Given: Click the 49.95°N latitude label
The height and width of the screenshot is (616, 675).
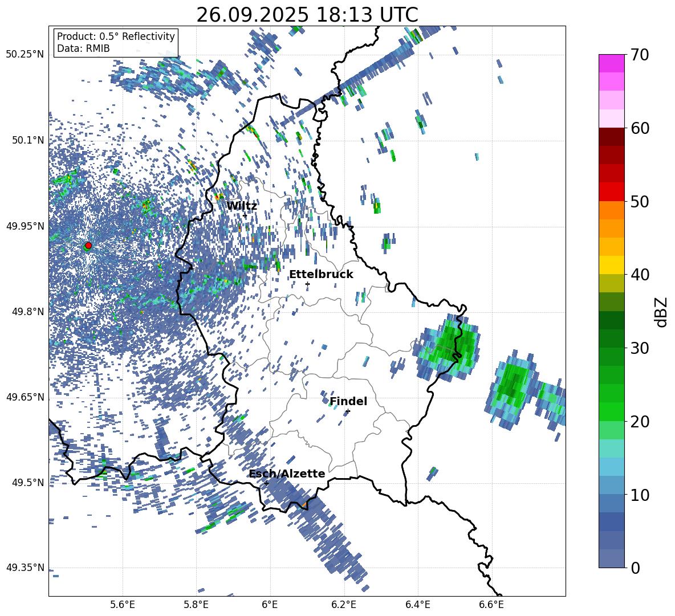Looking at the screenshot, I should coord(25,226).
